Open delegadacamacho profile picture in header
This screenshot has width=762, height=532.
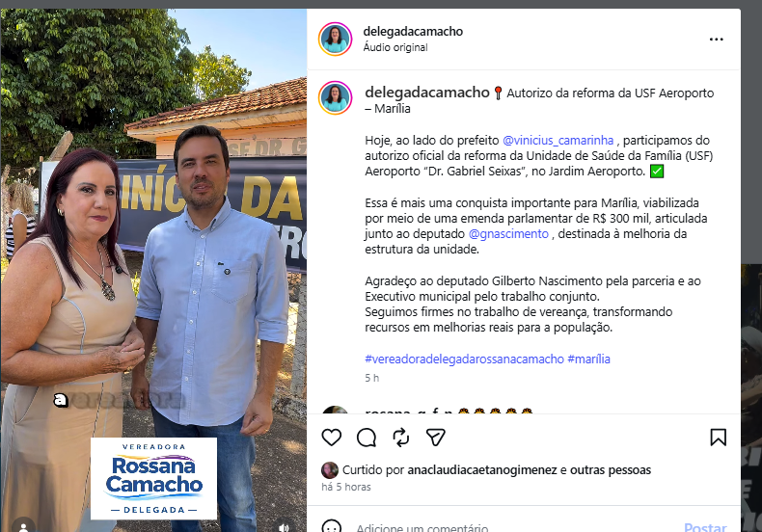coord(335,40)
